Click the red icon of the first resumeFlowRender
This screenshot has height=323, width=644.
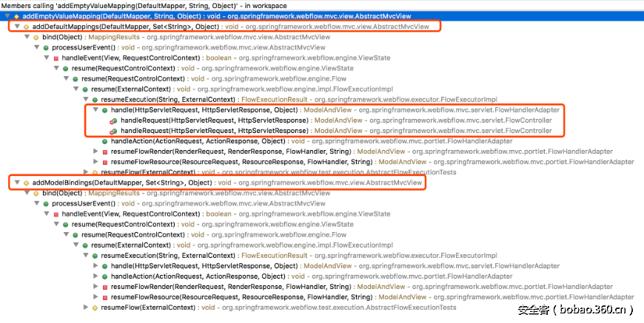click(x=104, y=151)
